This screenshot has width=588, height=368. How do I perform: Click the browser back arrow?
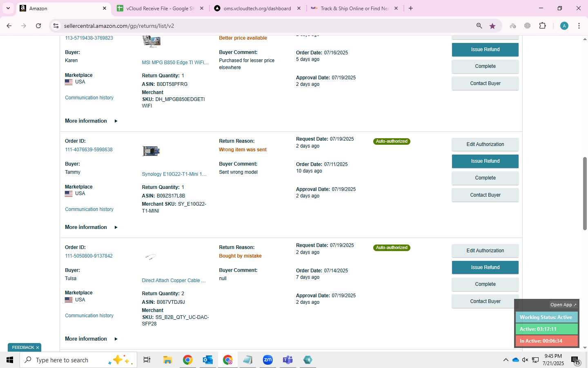(x=9, y=26)
